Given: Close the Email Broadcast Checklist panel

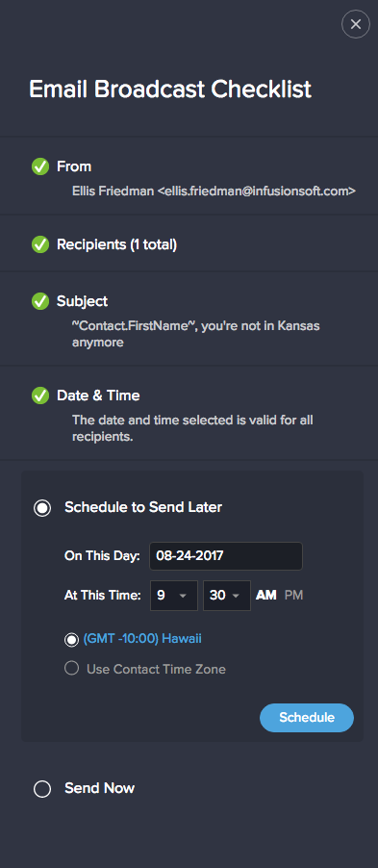Looking at the screenshot, I should pos(355,24).
